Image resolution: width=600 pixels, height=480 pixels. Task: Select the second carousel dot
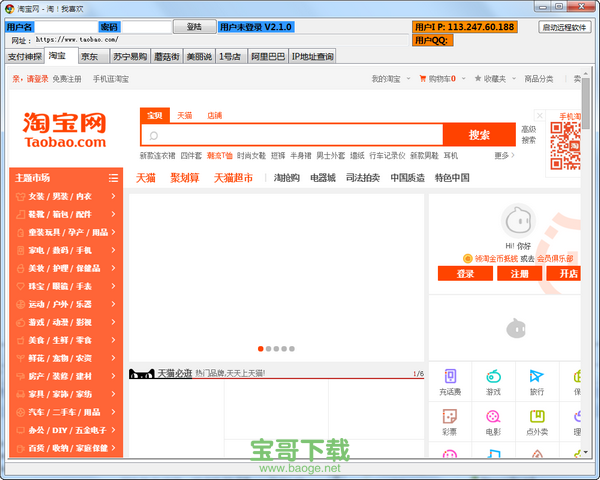(268, 349)
